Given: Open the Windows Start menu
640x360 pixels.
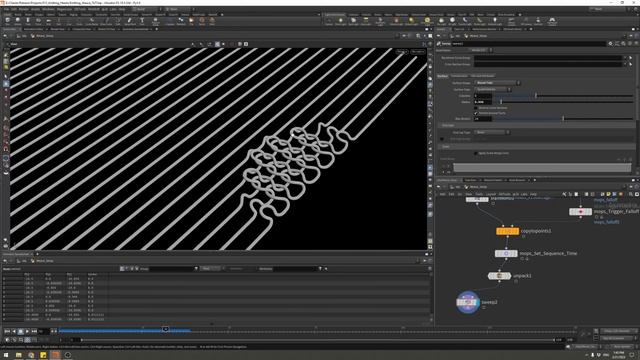Looking at the screenshot, I should click(x=6, y=355).
